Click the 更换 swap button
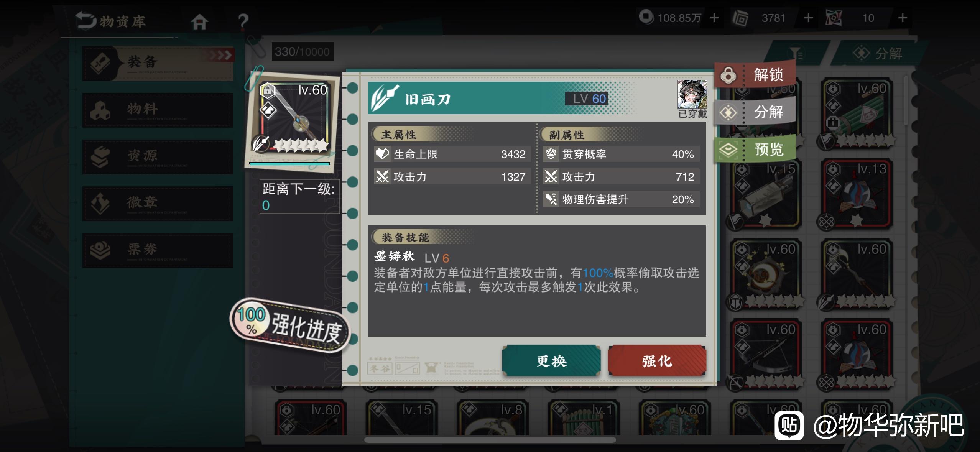Viewport: 980px width, 452px height. [x=551, y=361]
